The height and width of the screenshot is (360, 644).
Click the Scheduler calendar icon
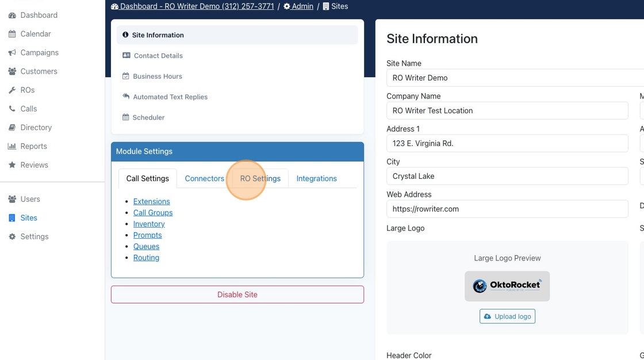click(x=126, y=117)
